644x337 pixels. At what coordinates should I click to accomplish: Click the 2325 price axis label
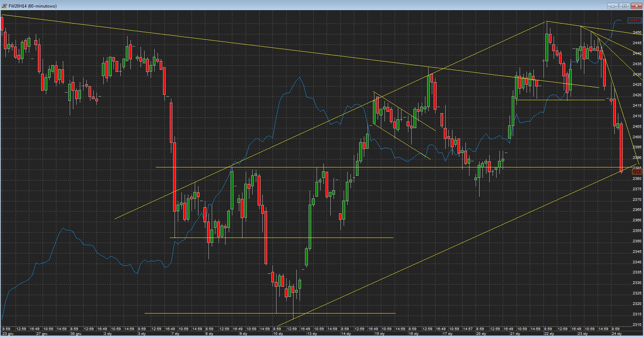pyautogui.click(x=637, y=293)
